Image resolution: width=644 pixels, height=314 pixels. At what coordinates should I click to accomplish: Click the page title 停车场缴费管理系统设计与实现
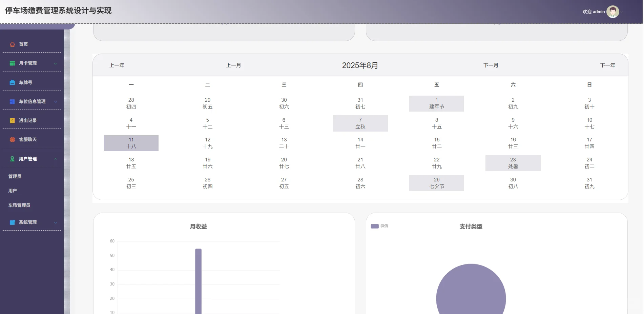click(58, 11)
